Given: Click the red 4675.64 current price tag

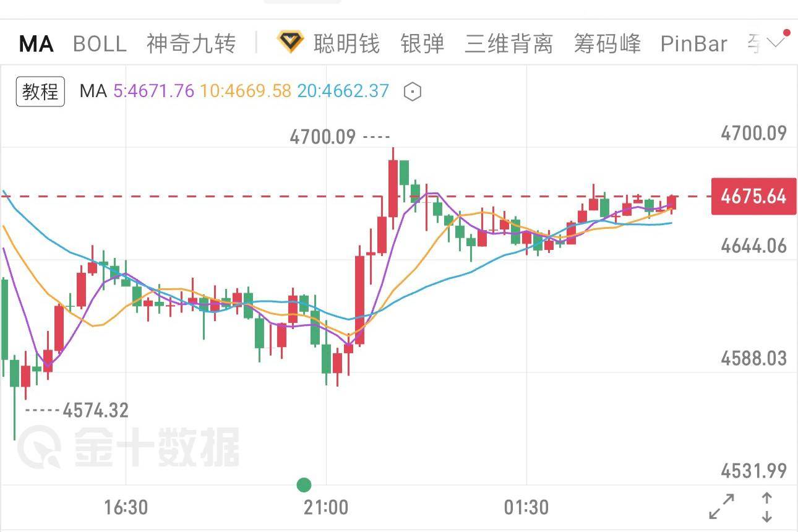Looking at the screenshot, I should click(x=753, y=197).
